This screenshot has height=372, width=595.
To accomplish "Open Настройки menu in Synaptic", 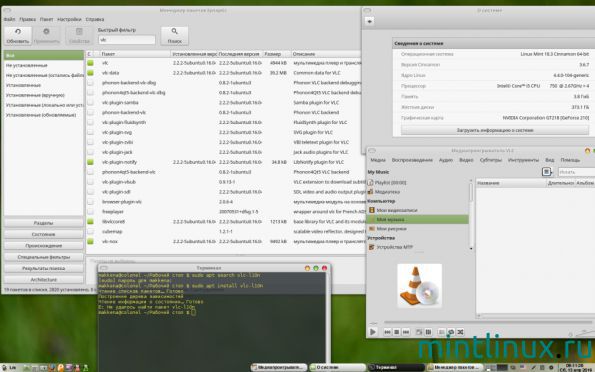I will pos(69,19).
